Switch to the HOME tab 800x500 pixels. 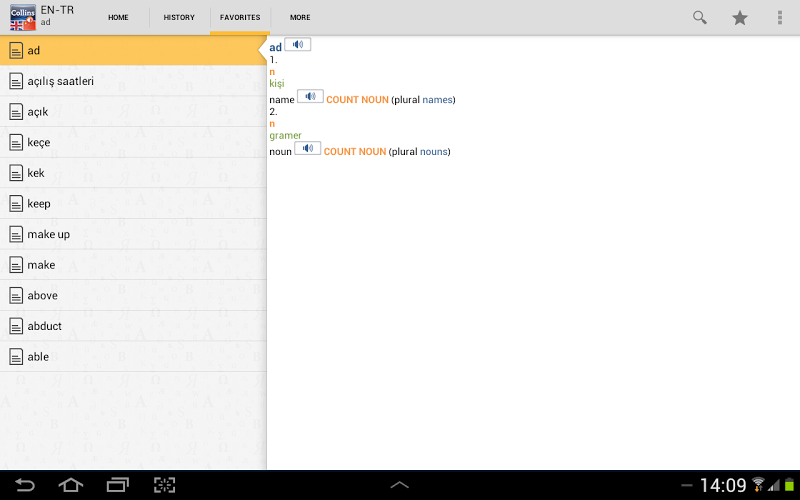pos(118,17)
